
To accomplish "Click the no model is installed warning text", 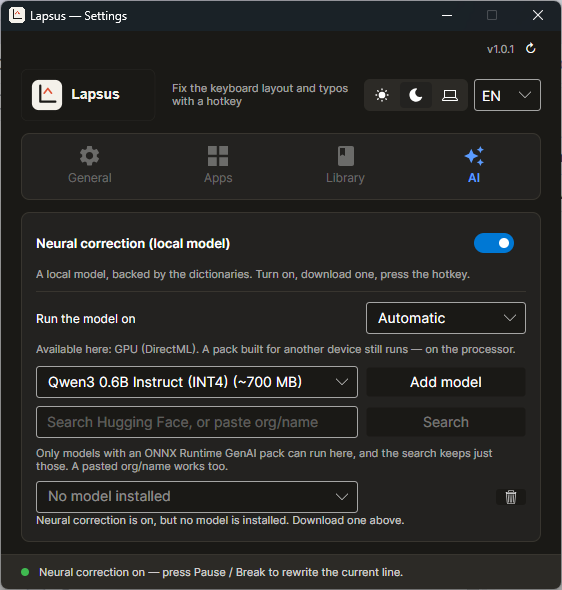I will click(220, 520).
